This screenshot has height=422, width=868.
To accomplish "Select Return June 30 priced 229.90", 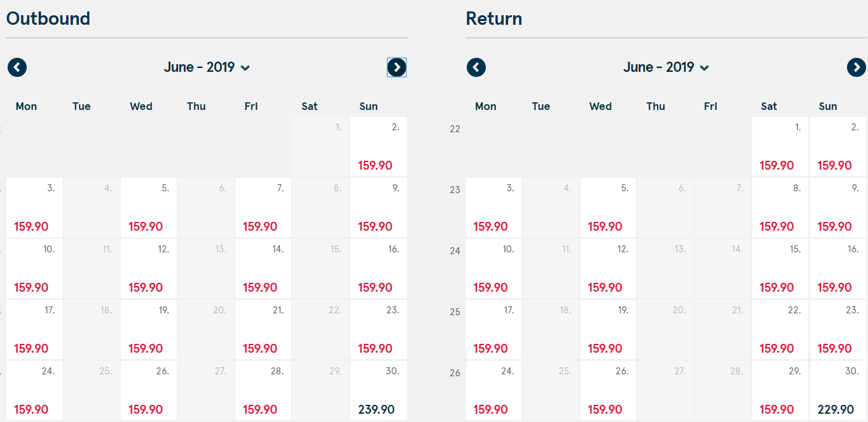I will click(x=838, y=390).
